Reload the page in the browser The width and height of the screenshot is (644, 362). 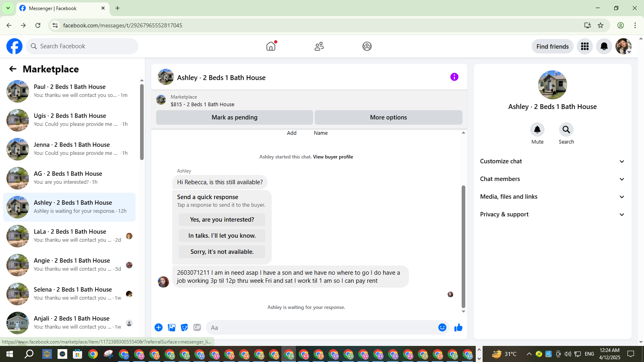[x=38, y=25]
